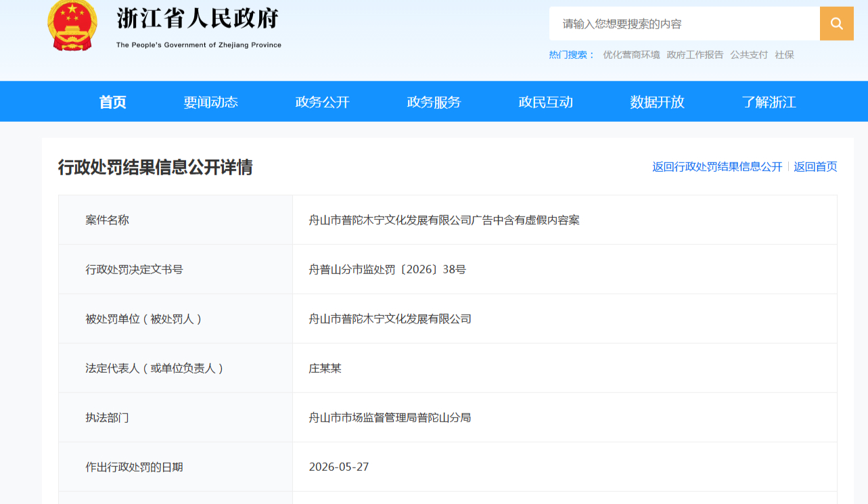Image resolution: width=868 pixels, height=504 pixels.
Task: Open the 了解浙江 navigation tab
Action: pos(769,102)
